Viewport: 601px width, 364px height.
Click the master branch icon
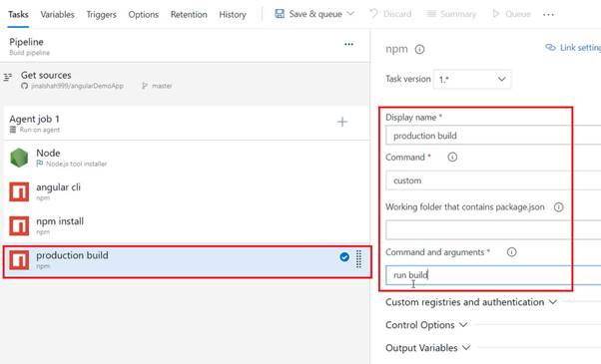tap(145, 86)
